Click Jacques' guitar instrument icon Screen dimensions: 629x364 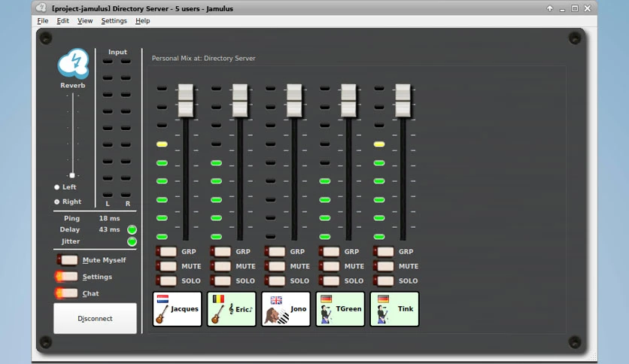[162, 314]
